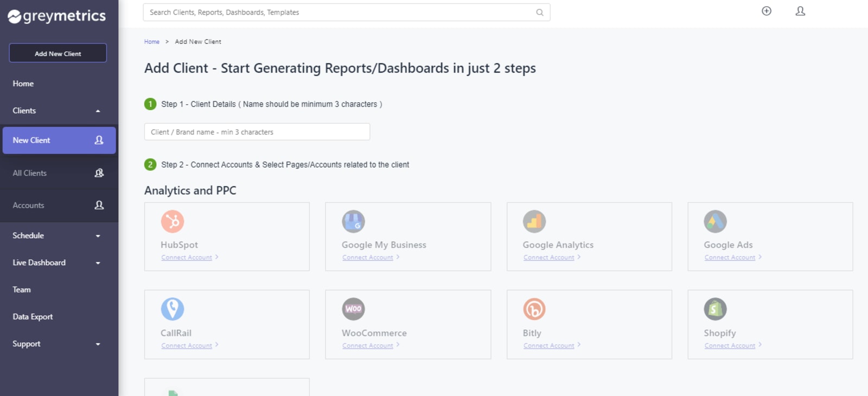Expand the Live Dashboard menu arrow

pyautogui.click(x=98, y=263)
